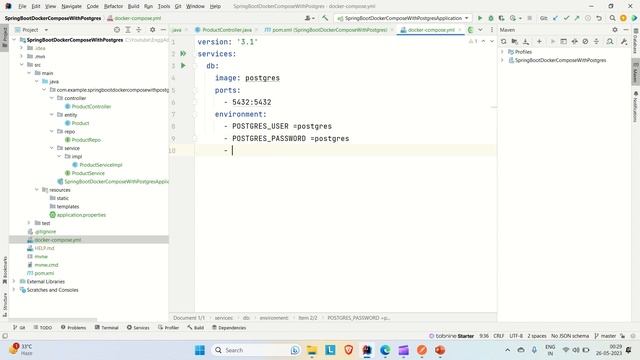Collapse all in Maven panel
The width and height of the screenshot is (640, 360).
(x=596, y=41)
